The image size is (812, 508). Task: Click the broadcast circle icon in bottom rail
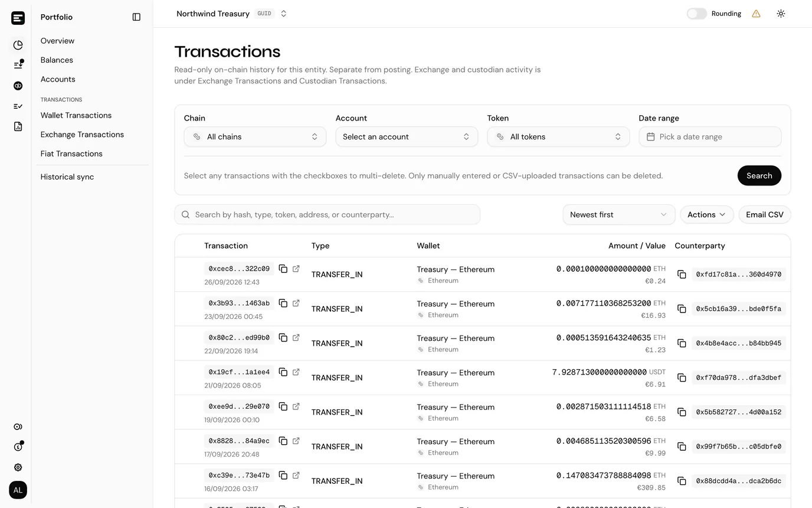coord(18,426)
